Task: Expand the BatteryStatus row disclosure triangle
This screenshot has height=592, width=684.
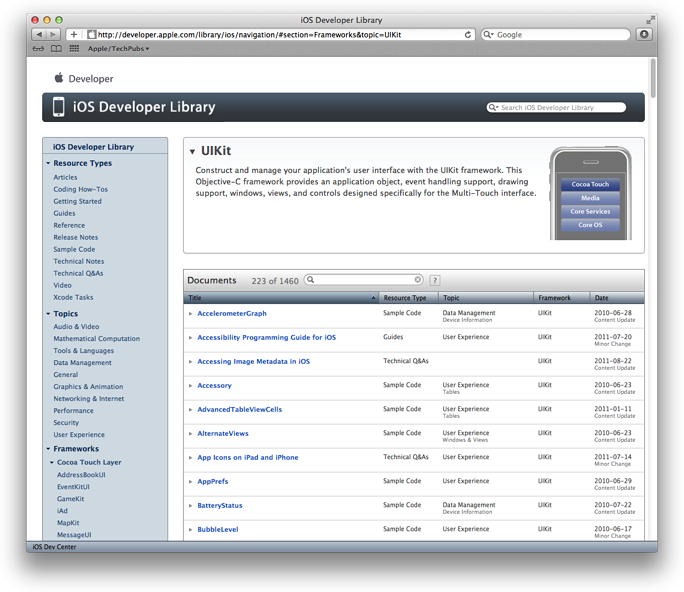Action: pyautogui.click(x=191, y=506)
